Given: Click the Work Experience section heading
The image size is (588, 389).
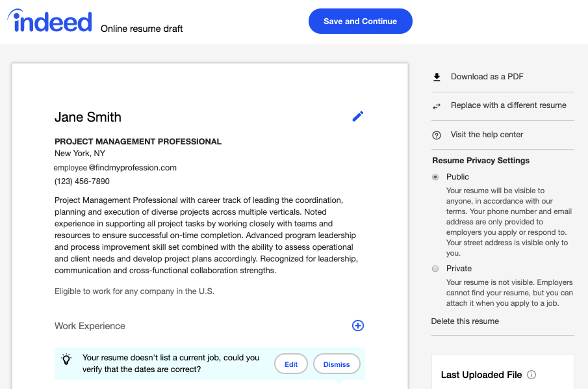Looking at the screenshot, I should pyautogui.click(x=90, y=326).
